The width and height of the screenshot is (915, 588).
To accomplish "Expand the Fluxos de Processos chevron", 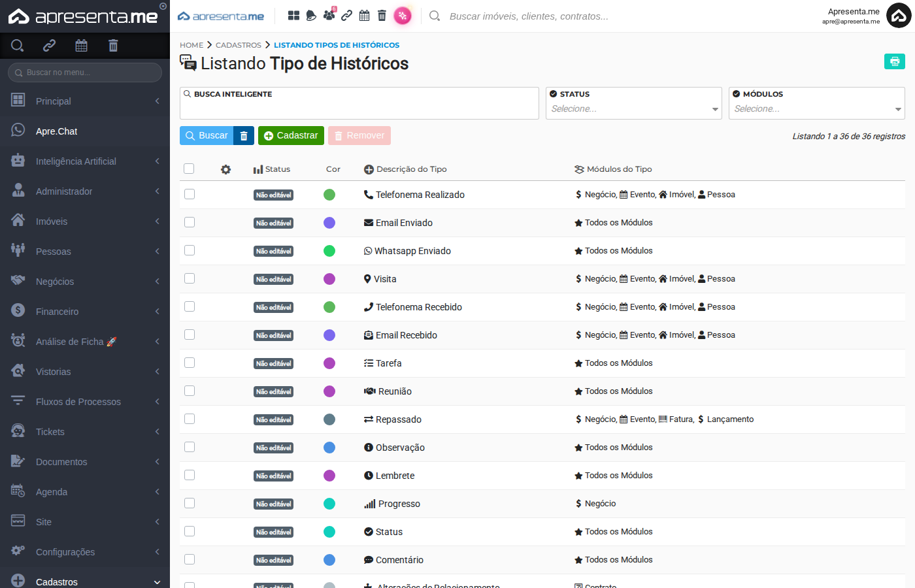I will [158, 402].
